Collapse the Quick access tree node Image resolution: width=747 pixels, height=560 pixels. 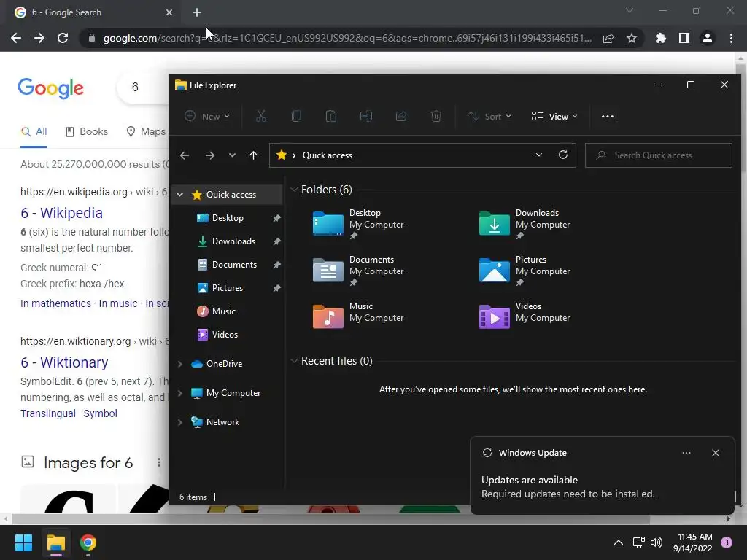pos(180,194)
